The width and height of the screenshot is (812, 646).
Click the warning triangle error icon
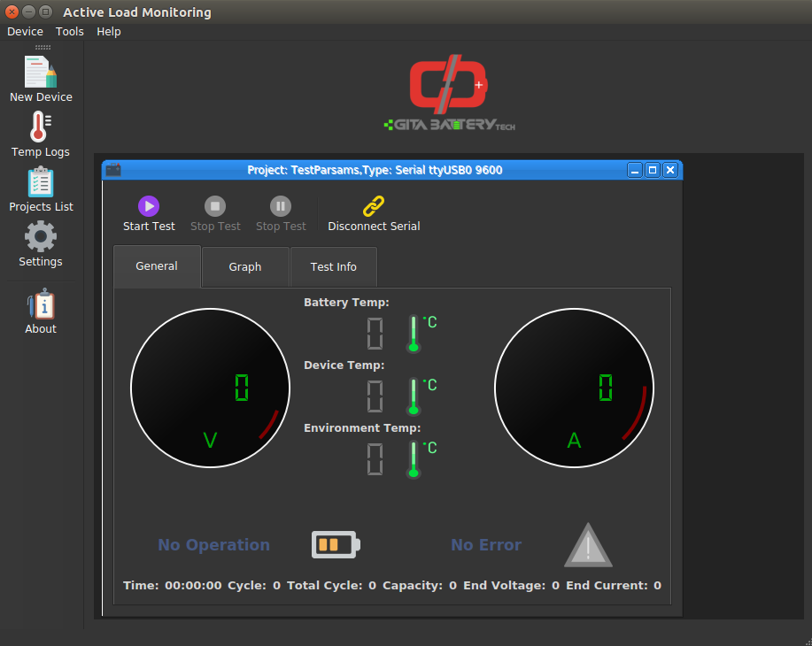588,546
